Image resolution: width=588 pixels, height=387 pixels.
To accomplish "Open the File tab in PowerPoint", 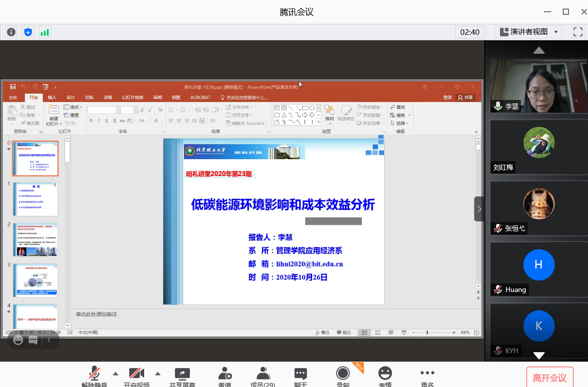I will [x=13, y=97].
